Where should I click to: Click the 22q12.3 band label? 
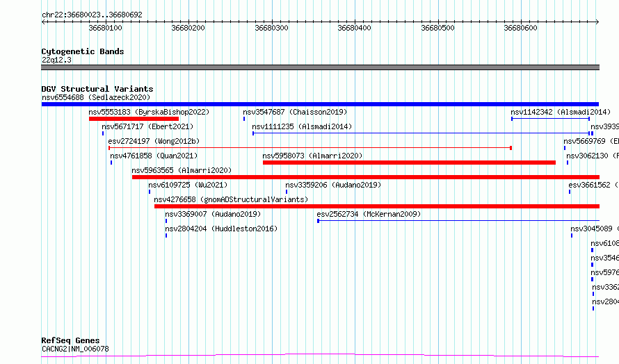pos(56,60)
